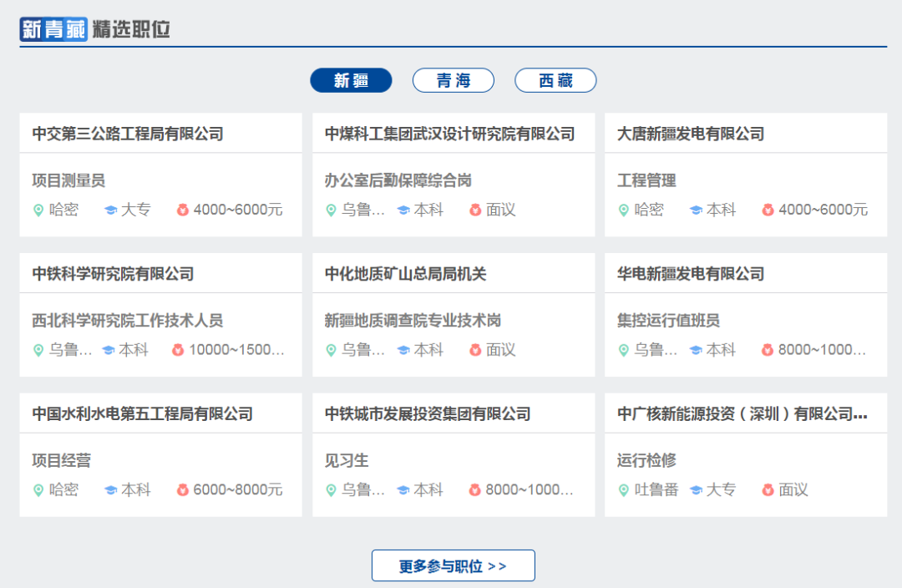The width and height of the screenshot is (902, 588).
Task: Click education cap icon in 新疆地质调查院专业技术岗 card
Action: tap(403, 350)
